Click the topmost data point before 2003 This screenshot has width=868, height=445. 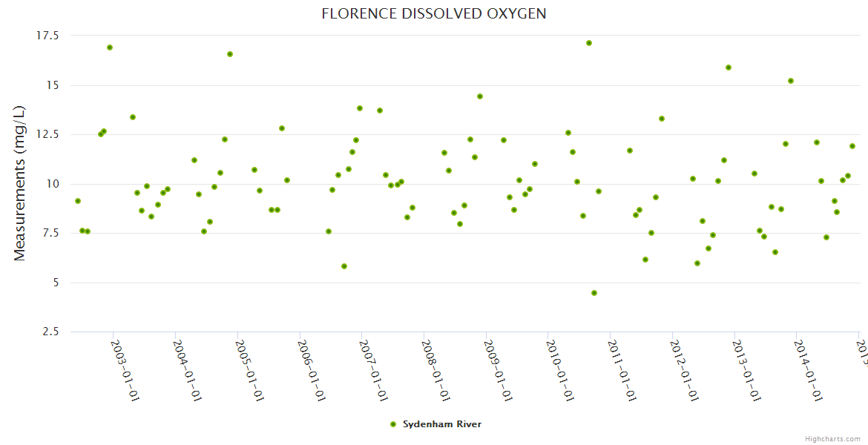[110, 47]
